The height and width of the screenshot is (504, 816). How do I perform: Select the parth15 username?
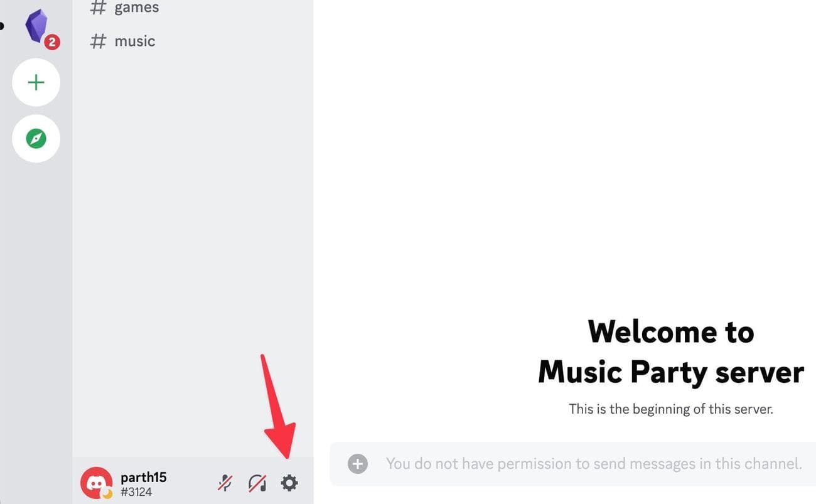tap(143, 477)
